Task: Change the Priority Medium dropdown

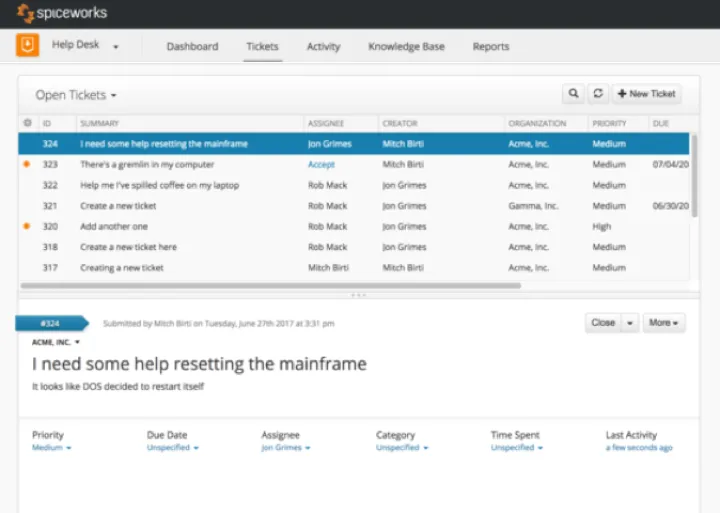Action: pos(52,448)
